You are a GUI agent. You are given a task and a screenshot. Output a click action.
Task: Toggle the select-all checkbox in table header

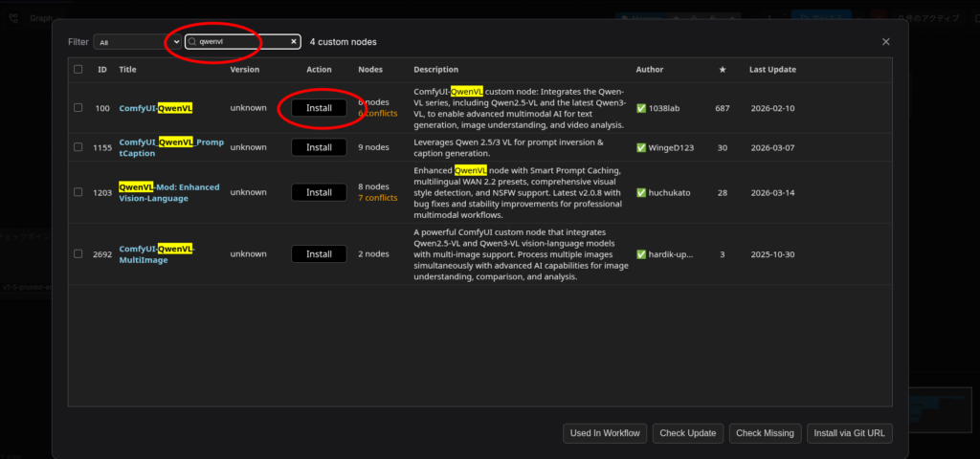pyautogui.click(x=78, y=70)
